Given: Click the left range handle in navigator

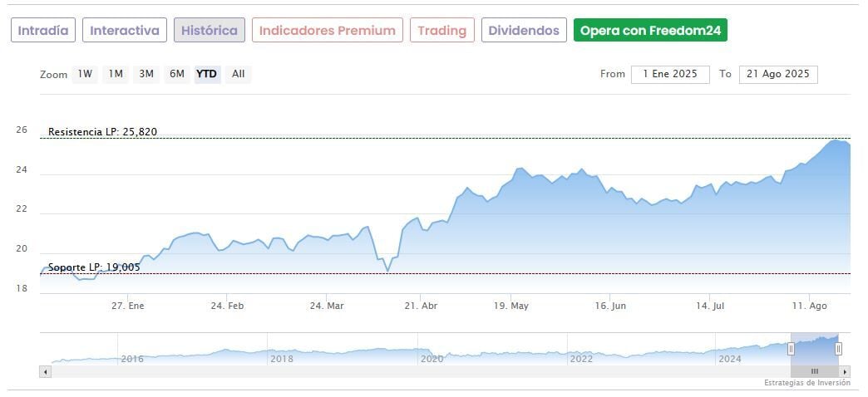Looking at the screenshot, I should click(791, 349).
